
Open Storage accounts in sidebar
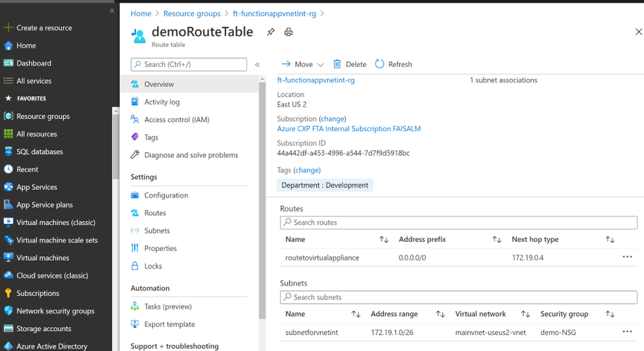coord(44,328)
